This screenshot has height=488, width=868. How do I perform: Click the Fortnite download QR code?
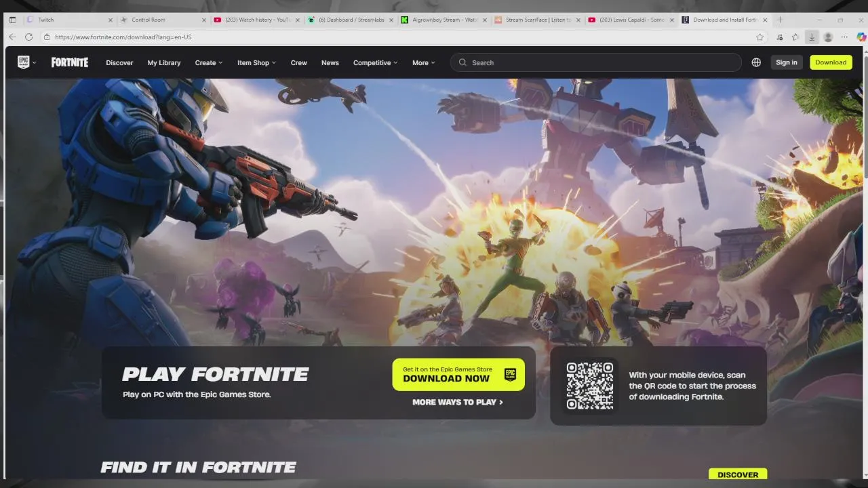[x=590, y=386]
